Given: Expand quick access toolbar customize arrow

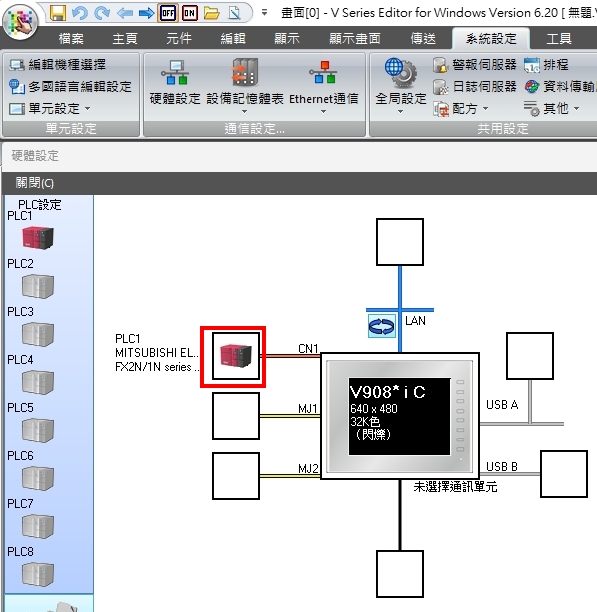Looking at the screenshot, I should pos(265,13).
